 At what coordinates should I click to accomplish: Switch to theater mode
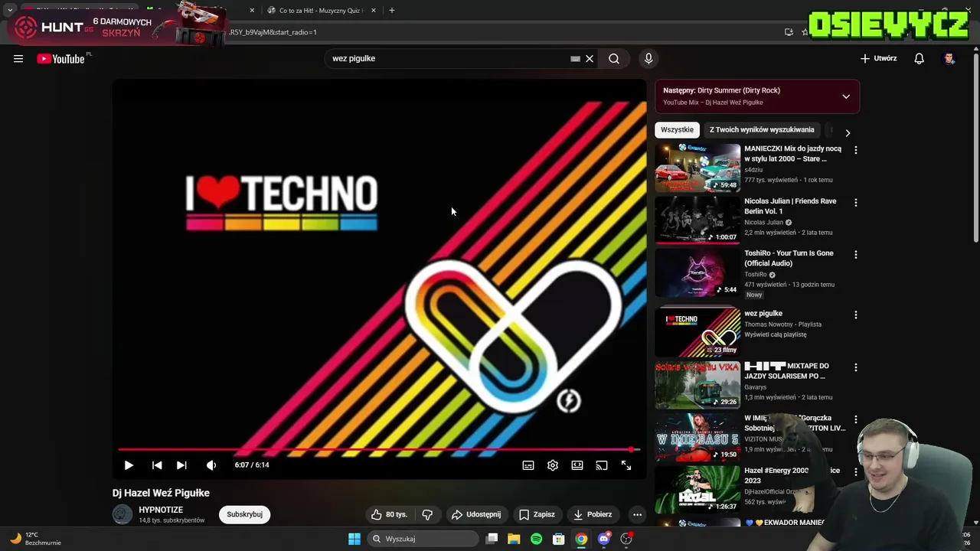pos(577,465)
